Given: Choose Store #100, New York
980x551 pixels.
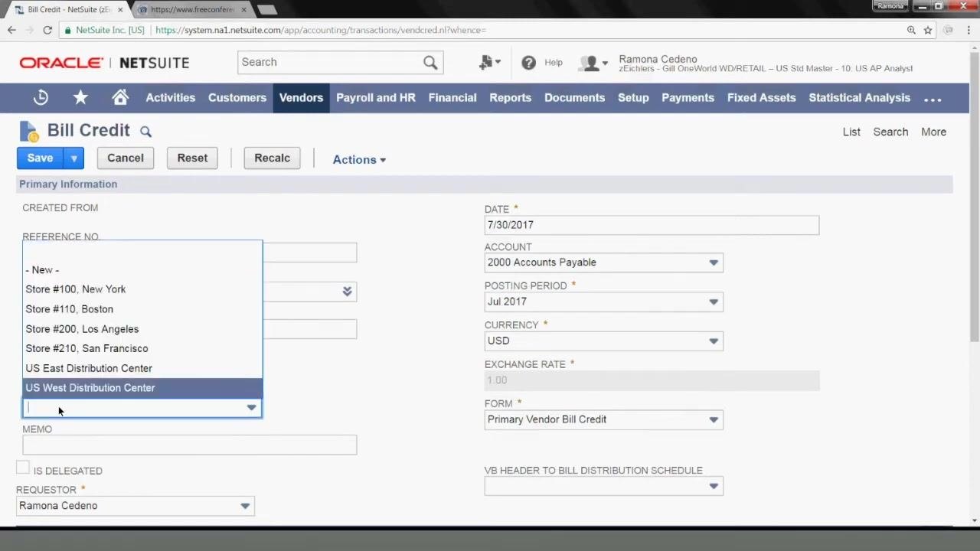Looking at the screenshot, I should (x=142, y=289).
